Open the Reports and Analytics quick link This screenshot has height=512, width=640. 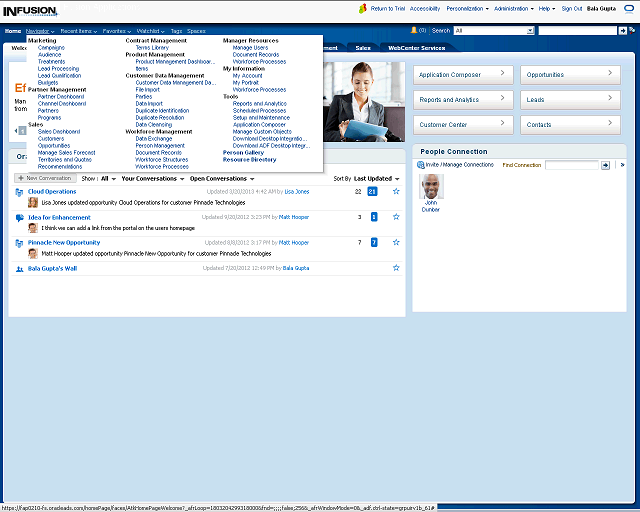[x=463, y=100]
